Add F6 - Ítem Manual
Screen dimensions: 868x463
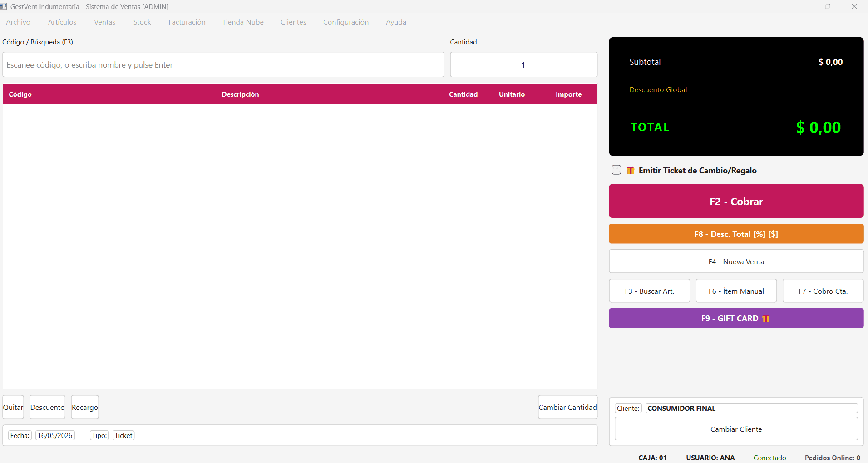736,291
